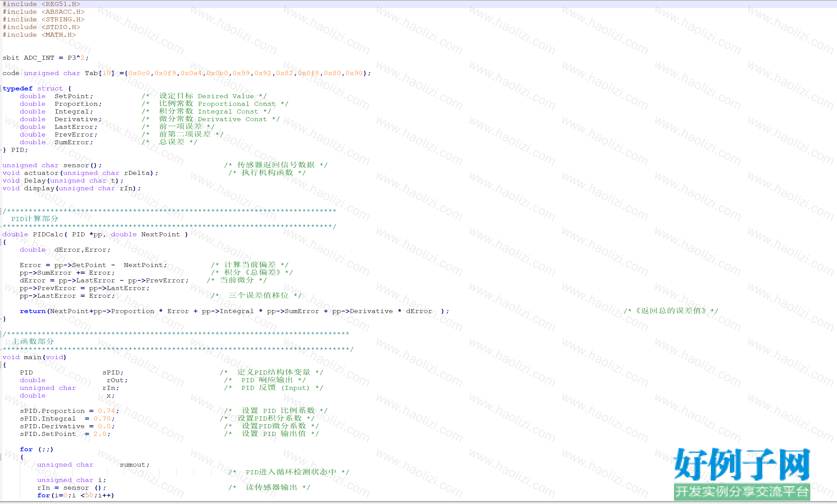Click the '返回总的误差值' comment
Image resolution: width=837 pixels, height=504 pixels.
coord(671,311)
